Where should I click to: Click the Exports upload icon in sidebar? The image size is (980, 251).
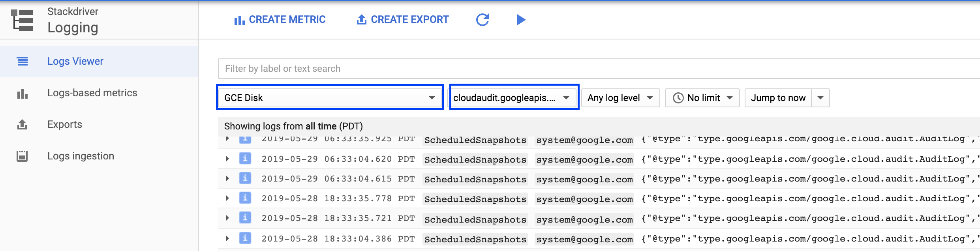click(x=23, y=125)
